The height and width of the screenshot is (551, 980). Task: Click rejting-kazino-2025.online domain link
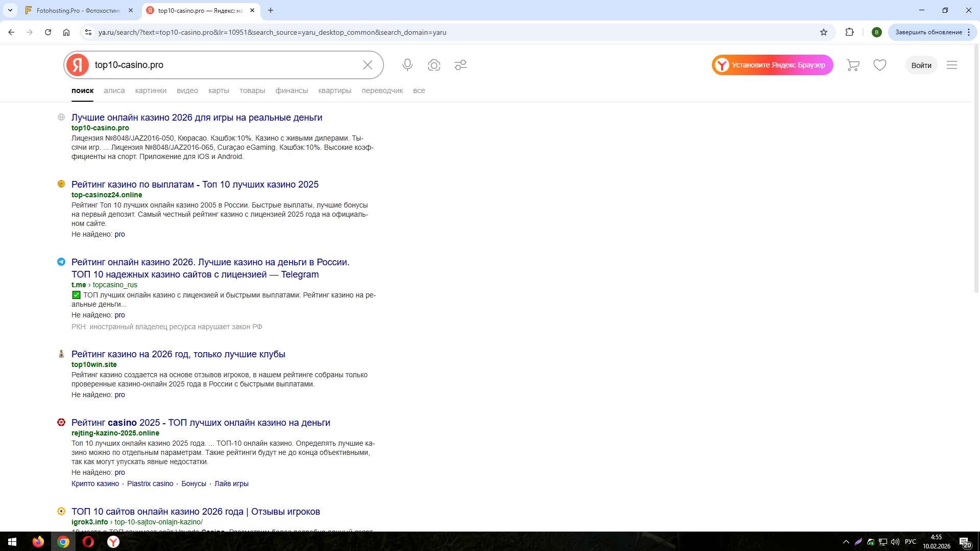point(115,433)
